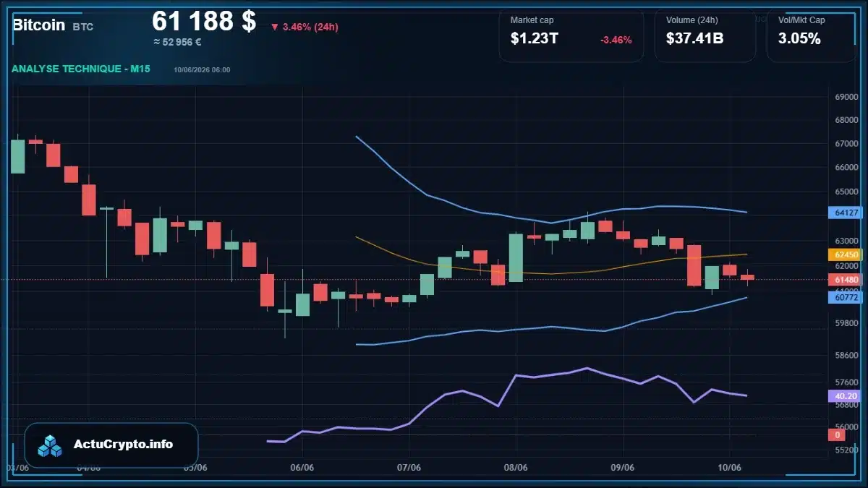Click the 61480 current price tag
Screen dimensions: 868x488
coord(846,280)
